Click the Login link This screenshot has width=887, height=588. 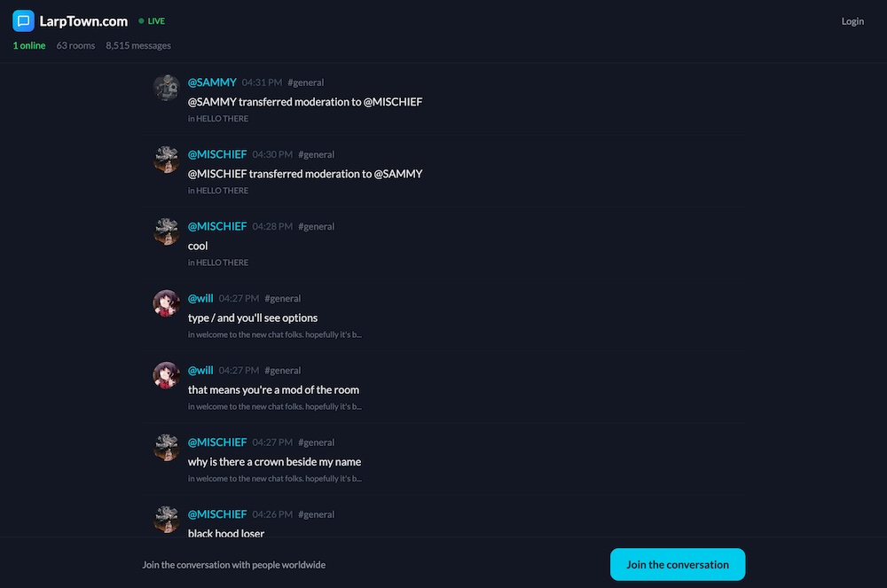coord(852,21)
